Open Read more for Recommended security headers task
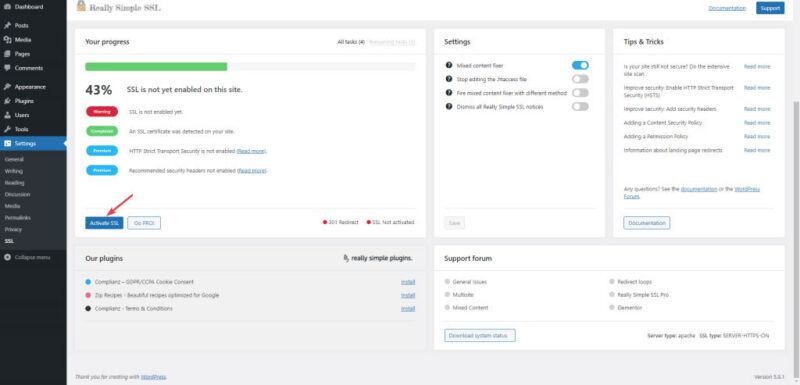The image size is (800, 385). pos(252,170)
